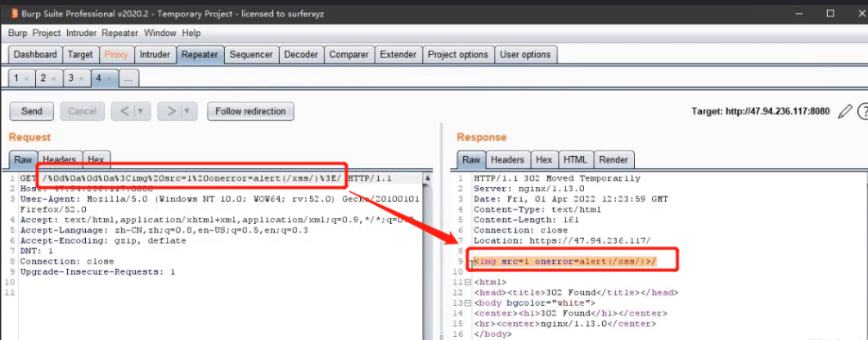Click the Cancel button
Screen dimensions: 868x340
pyautogui.click(x=82, y=111)
